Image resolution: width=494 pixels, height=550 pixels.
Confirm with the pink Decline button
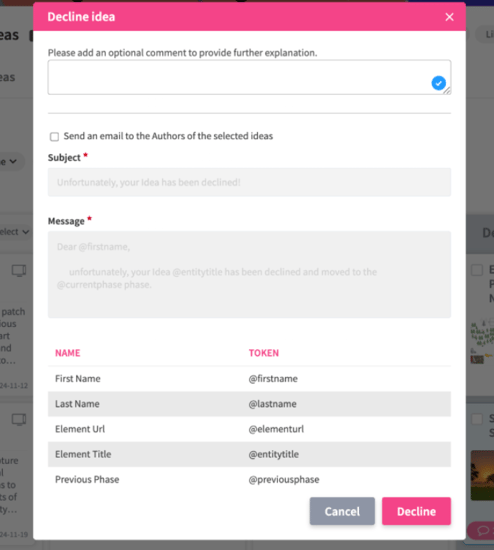pos(416,511)
